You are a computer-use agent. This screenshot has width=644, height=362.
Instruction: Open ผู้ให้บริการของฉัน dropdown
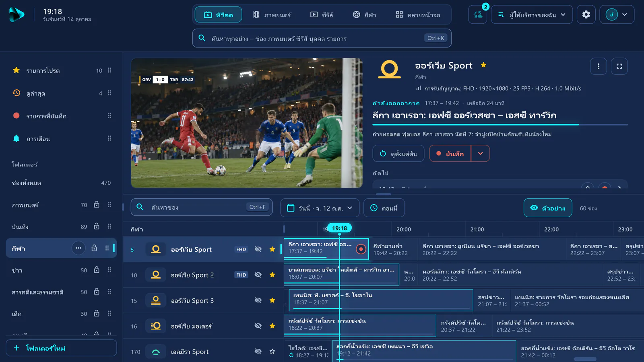532,14
